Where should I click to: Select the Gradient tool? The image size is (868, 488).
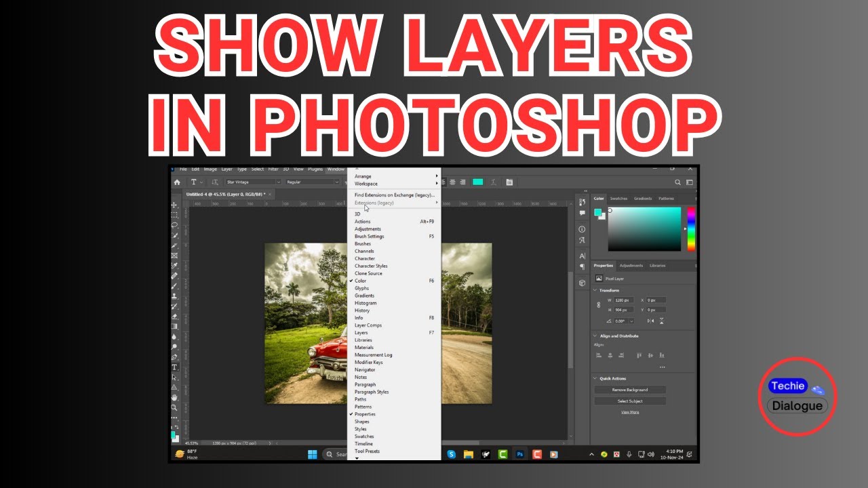pos(174,326)
